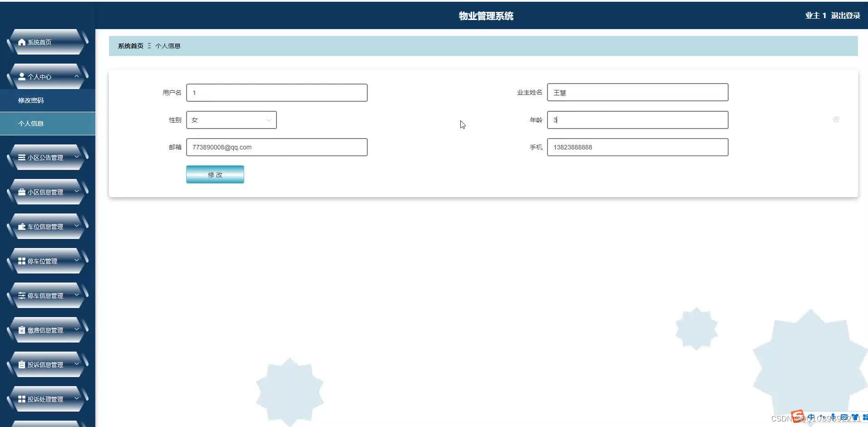This screenshot has width=868, height=427.
Task: Expand the 车位信息管理 menu chevron
Action: click(x=77, y=226)
